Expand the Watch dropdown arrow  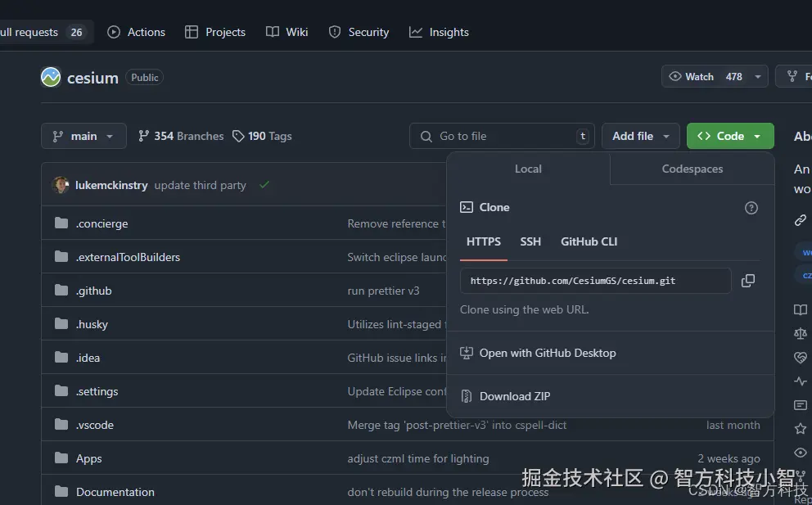coord(758,77)
